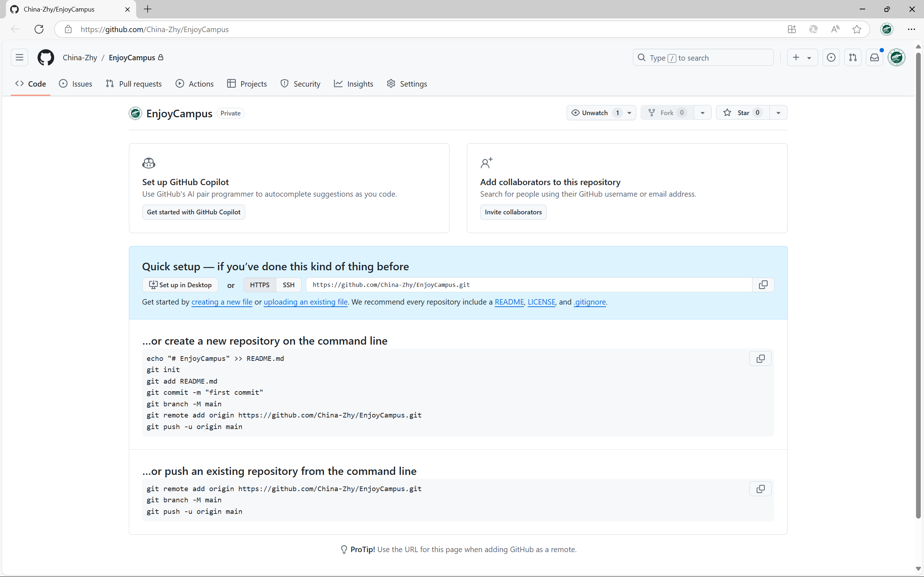Screen dimensions: 924x577
Task: Follow the creating a new file link
Action: [222, 302]
